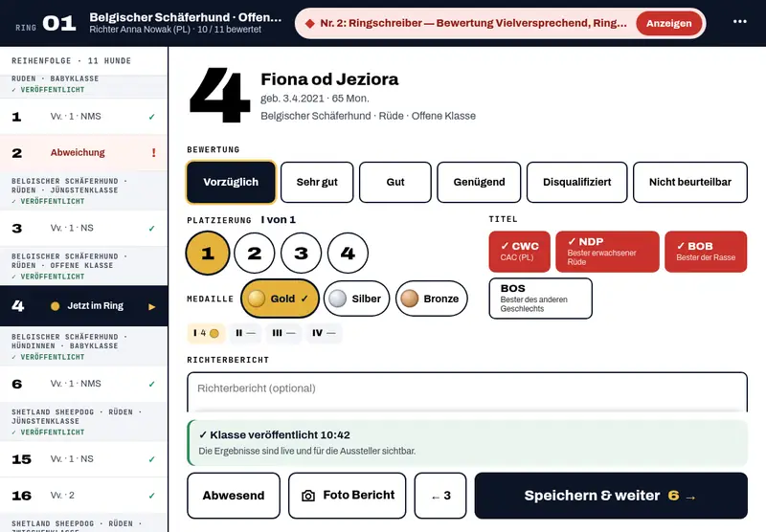The image size is (766, 532).
Task: Click the Reihenfolge 11 Hunde heading
Action: [71, 61]
